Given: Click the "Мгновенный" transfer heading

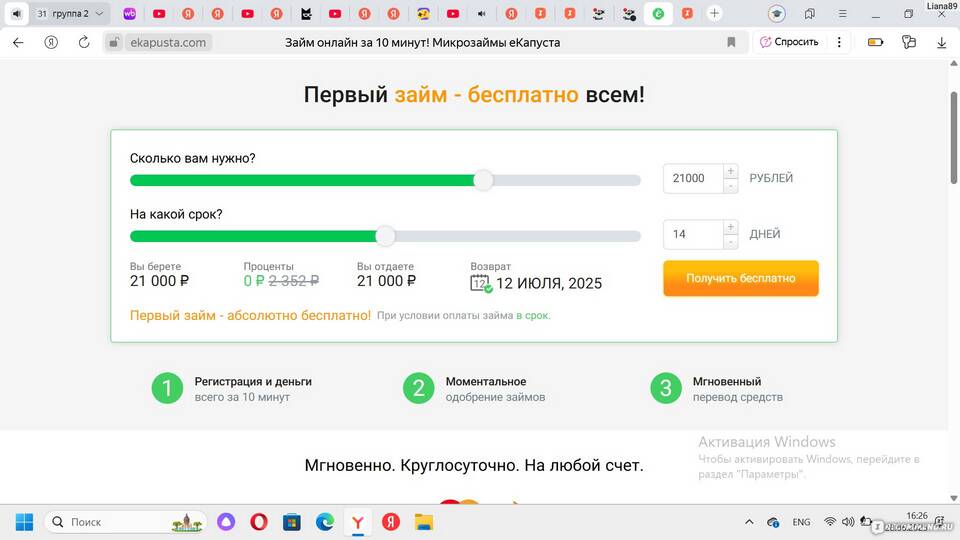Looking at the screenshot, I should tap(727, 381).
